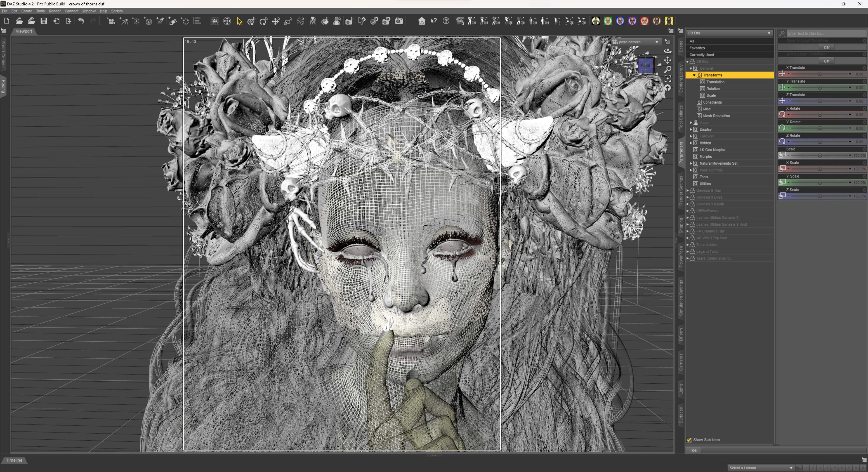
Task: Start a render with the camera icon
Action: tap(399, 21)
